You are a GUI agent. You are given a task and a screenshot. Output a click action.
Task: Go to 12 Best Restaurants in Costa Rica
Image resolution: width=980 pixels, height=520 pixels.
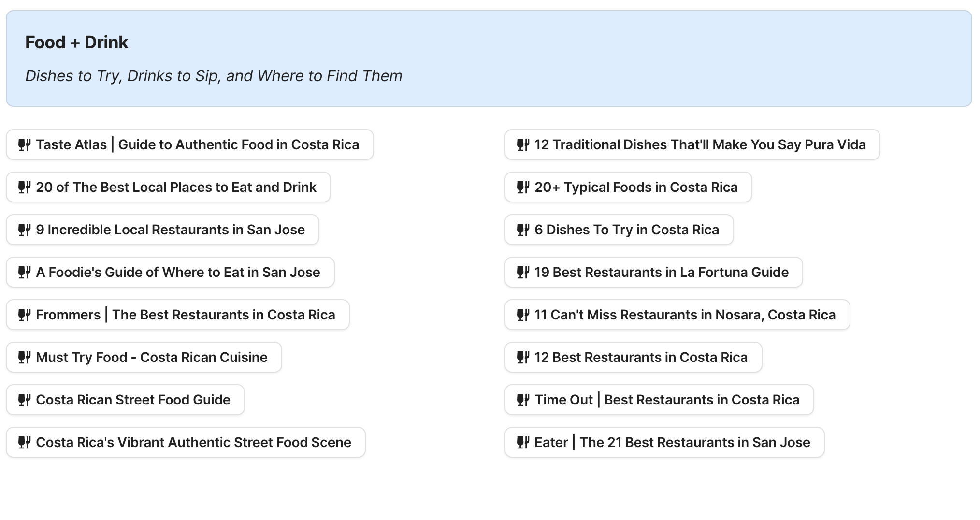click(x=641, y=357)
